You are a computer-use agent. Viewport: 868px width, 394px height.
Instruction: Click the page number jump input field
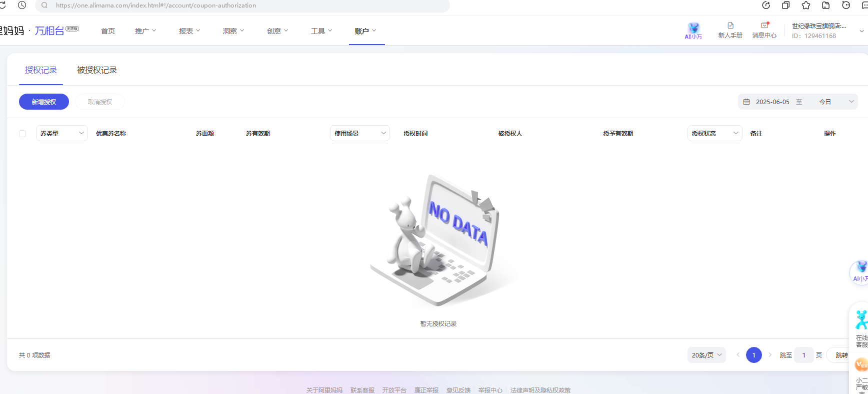click(x=803, y=355)
